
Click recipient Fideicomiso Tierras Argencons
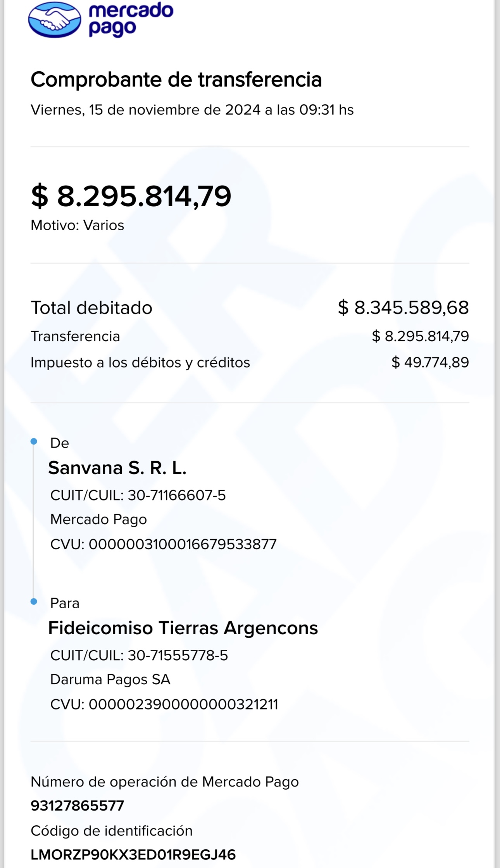183,628
